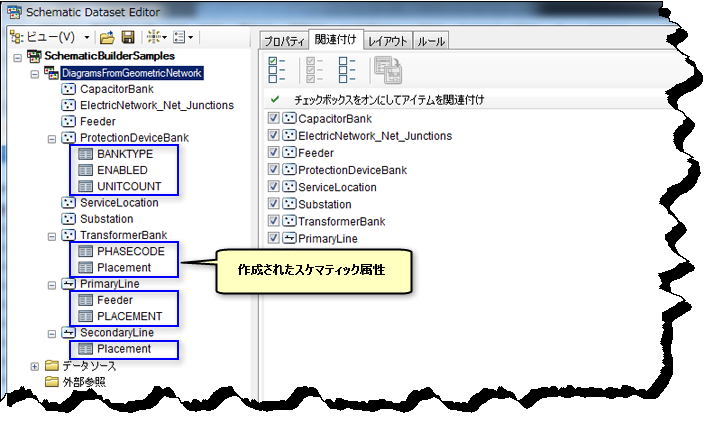The height and width of the screenshot is (438, 720).
Task: Collapse the SchematicBuilderSamples root node
Action: click(17, 58)
